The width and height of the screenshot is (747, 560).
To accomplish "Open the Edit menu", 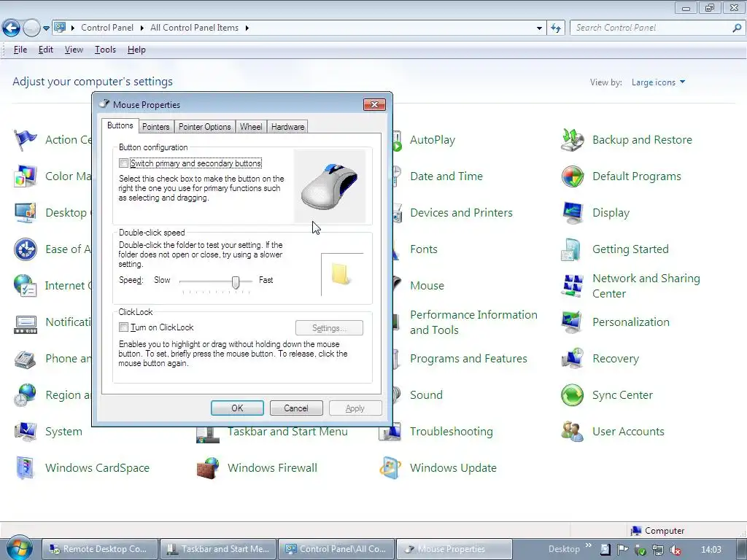I will point(46,50).
